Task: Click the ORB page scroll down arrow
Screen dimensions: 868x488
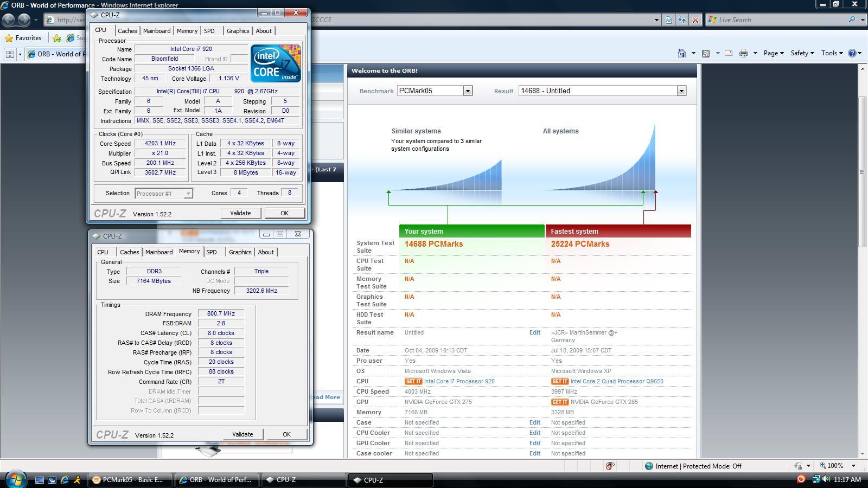Action: [863, 453]
